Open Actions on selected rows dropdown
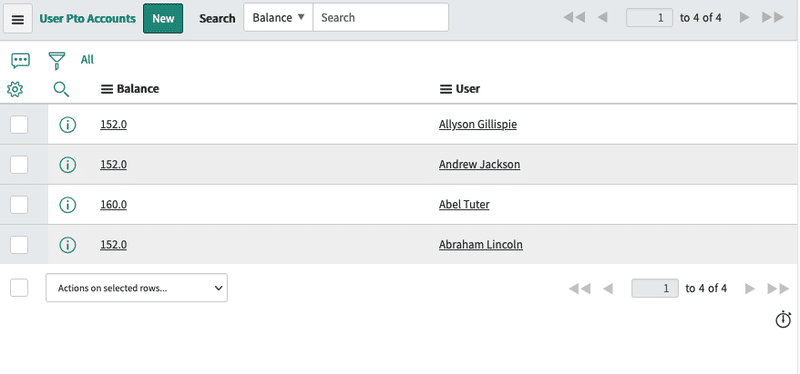800x374 pixels. (137, 288)
